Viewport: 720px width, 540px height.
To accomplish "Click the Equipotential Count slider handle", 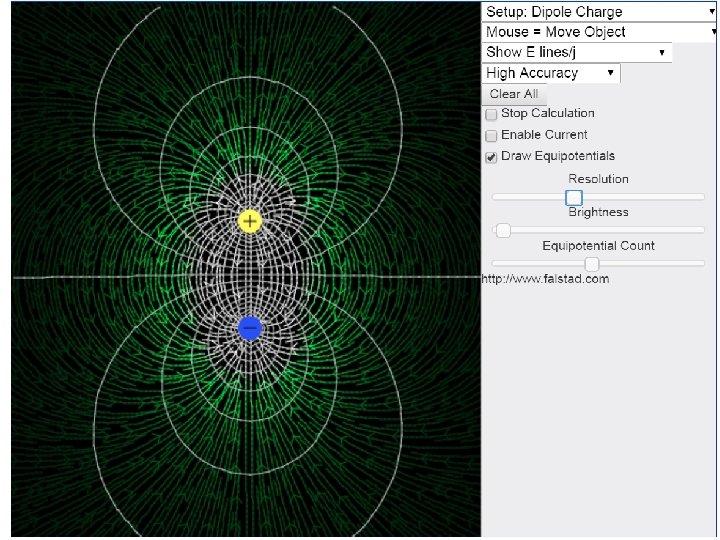I will [592, 264].
